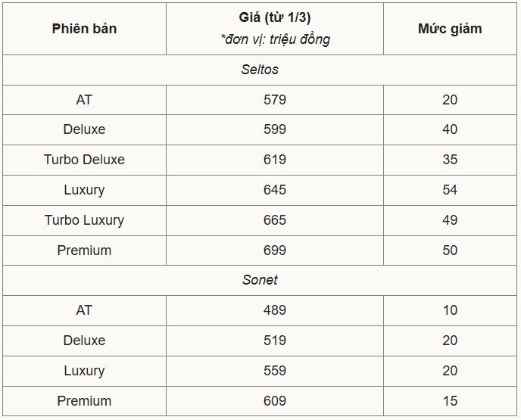This screenshot has width=521, height=420.
Task: Click the "Phiên bản" column header
Action: click(84, 29)
